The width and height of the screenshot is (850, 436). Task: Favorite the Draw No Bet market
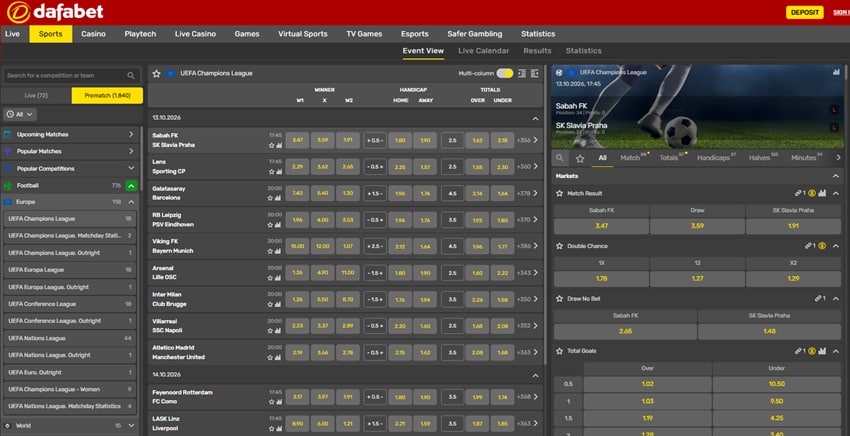click(x=559, y=298)
